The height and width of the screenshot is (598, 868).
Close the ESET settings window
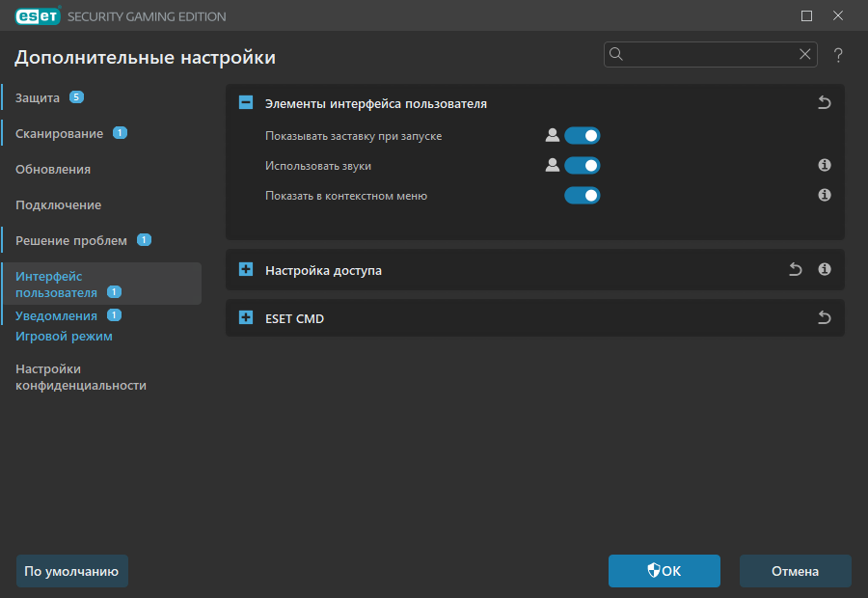tap(838, 16)
